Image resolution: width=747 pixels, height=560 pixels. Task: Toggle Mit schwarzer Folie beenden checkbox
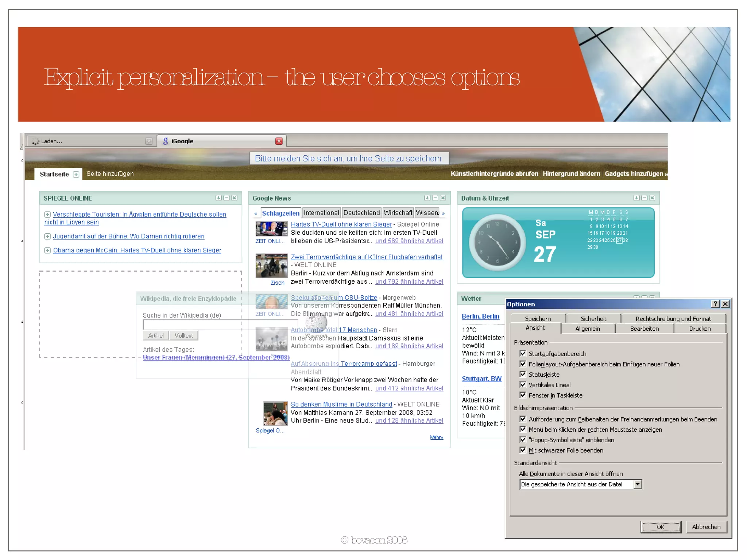tap(523, 450)
